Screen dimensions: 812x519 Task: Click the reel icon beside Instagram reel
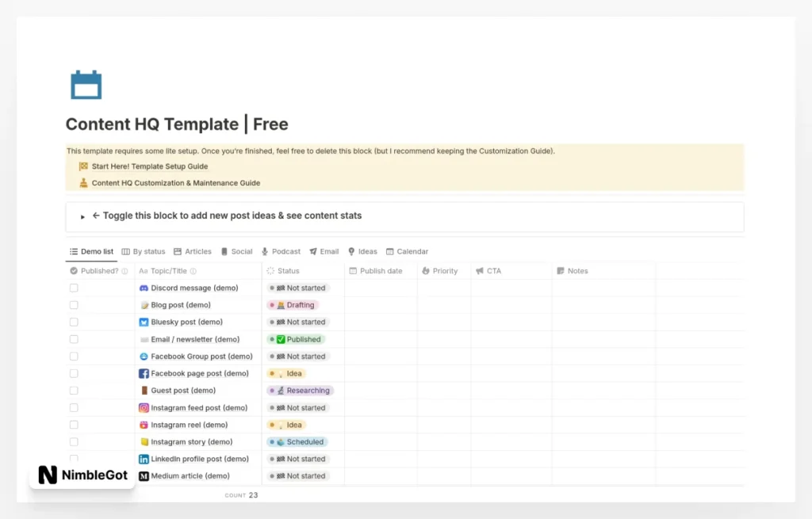(x=144, y=425)
